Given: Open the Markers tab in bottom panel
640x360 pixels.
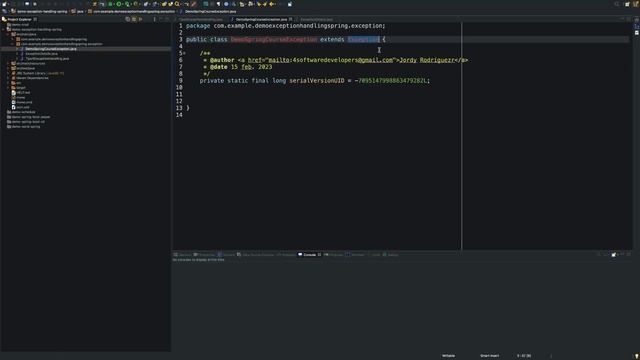Looking at the screenshot, I should (x=182, y=255).
